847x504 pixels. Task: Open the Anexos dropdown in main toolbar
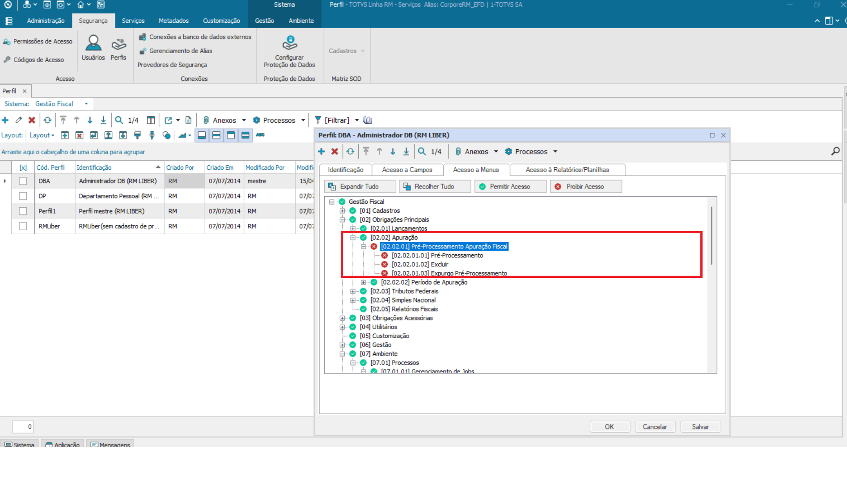(244, 120)
